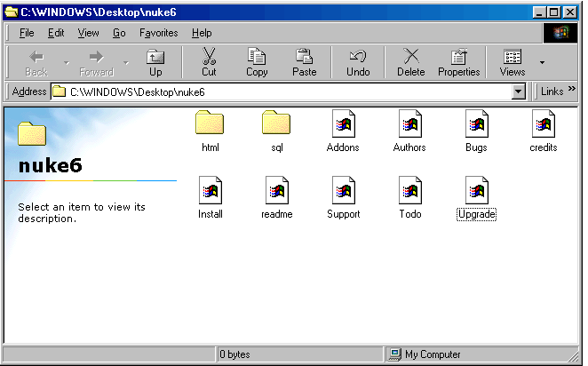The height and width of the screenshot is (366, 588).
Task: Select the readme file icon
Action: 276,190
